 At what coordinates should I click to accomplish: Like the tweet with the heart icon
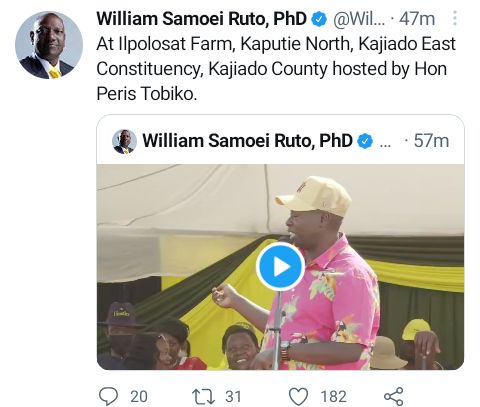(298, 397)
